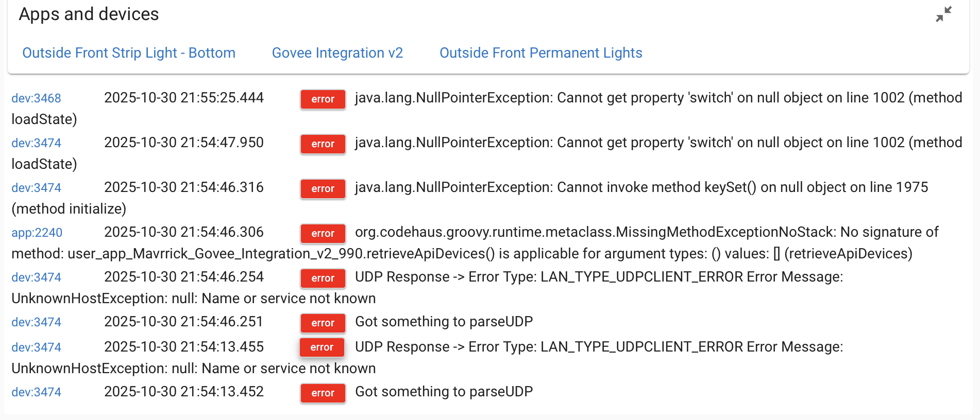The image size is (980, 420).
Task: Open dev:3474 link at 21:54:46.254
Action: point(36,277)
